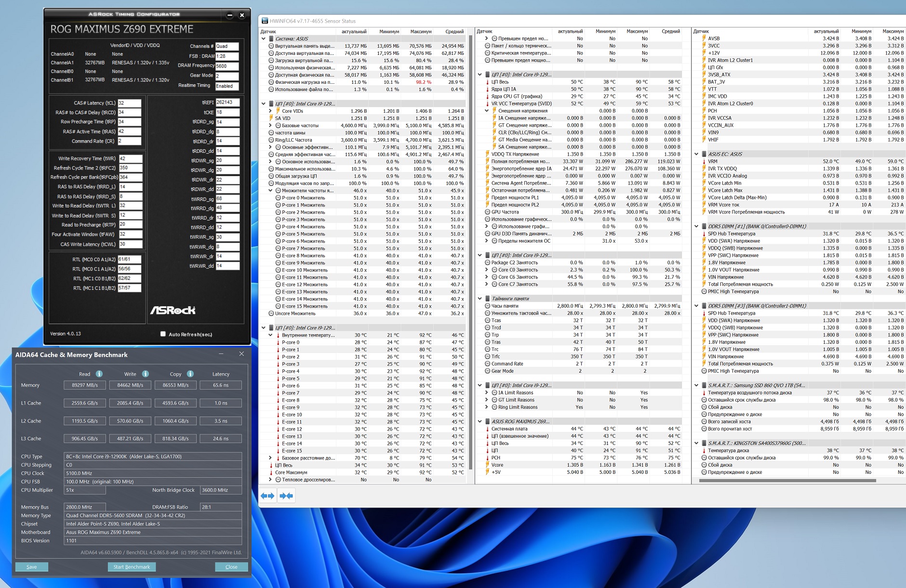Click the Ring Limit Reasons row label

(518, 407)
